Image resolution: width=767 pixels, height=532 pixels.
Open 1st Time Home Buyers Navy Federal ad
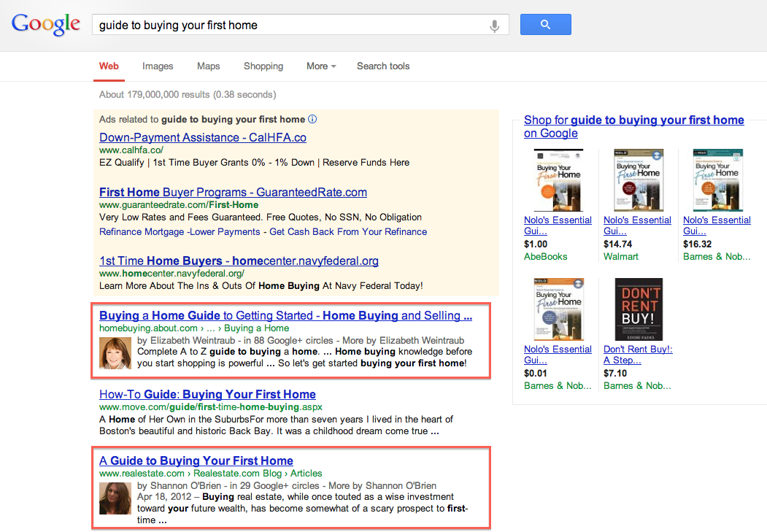(x=239, y=261)
